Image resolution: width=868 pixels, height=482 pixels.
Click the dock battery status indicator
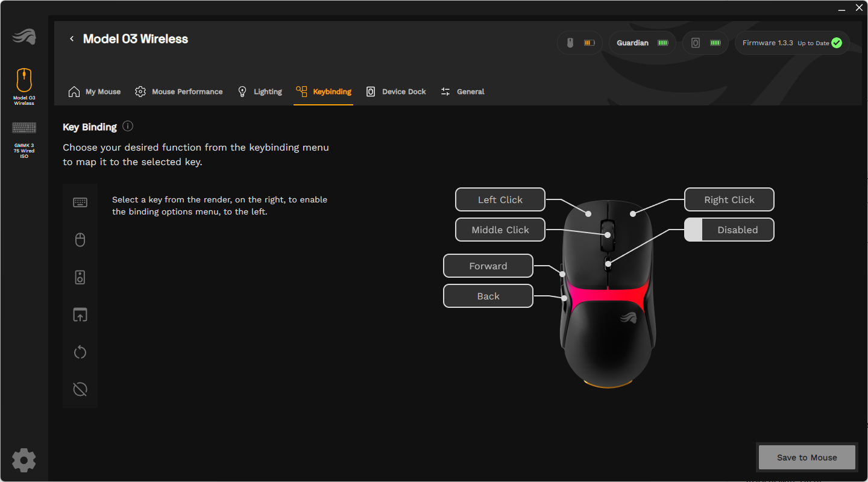pyautogui.click(x=706, y=43)
